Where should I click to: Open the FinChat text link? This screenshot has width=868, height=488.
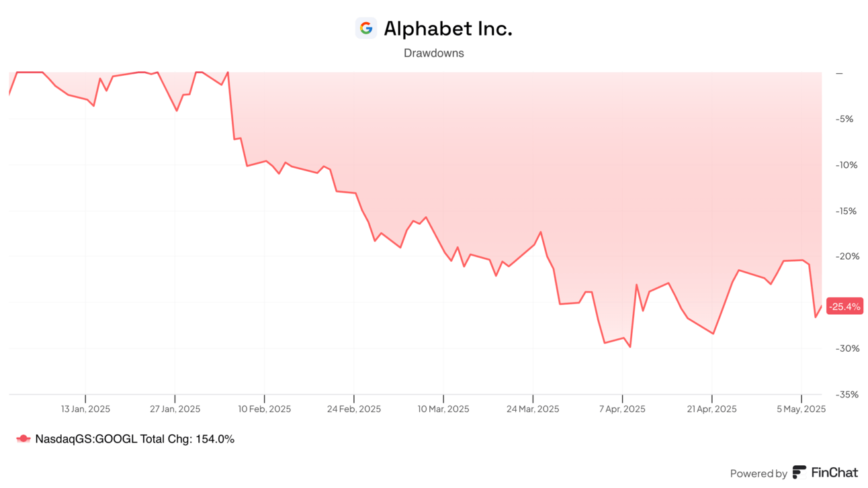click(834, 473)
